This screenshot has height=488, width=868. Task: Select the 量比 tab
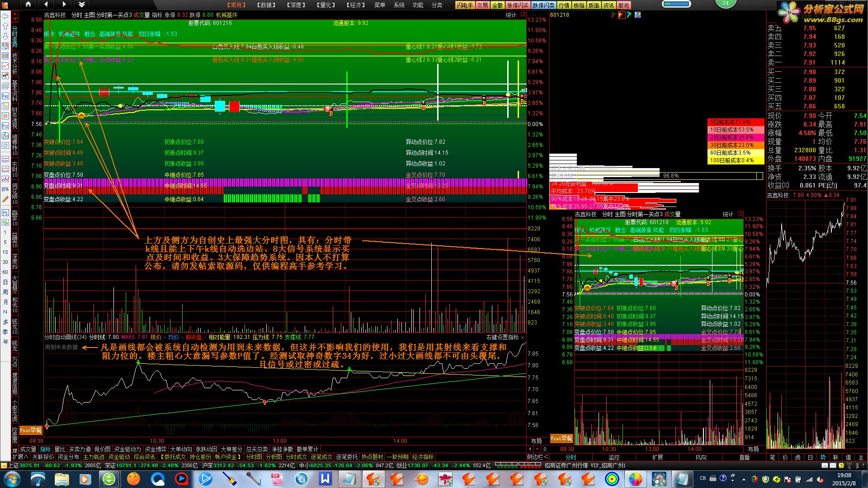[60, 449]
